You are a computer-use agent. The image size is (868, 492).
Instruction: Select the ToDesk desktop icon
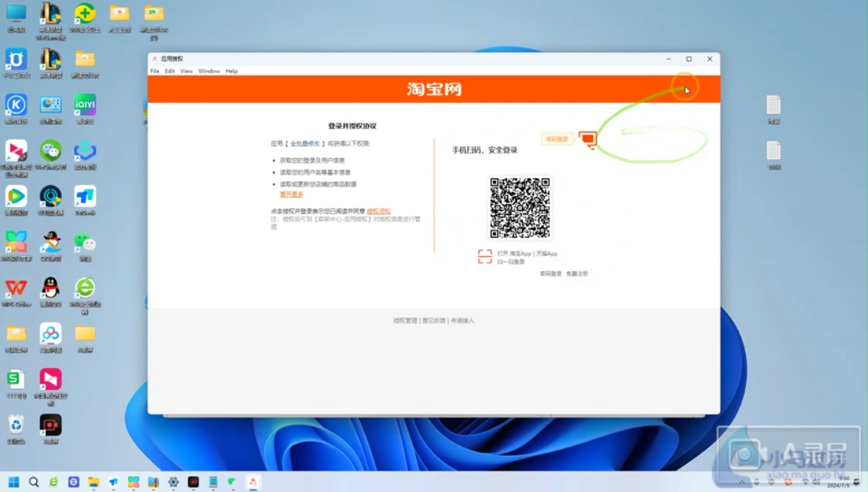pos(85,200)
